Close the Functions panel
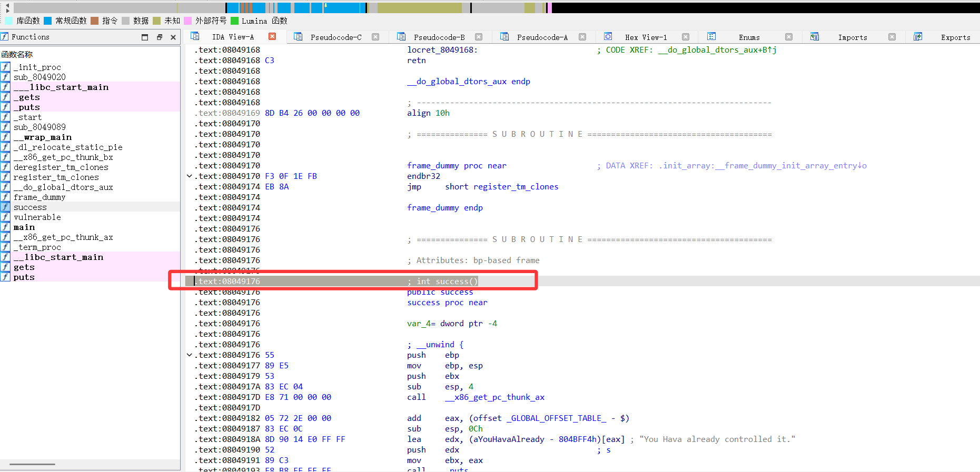Screen dimensions: 980x472 [173, 37]
